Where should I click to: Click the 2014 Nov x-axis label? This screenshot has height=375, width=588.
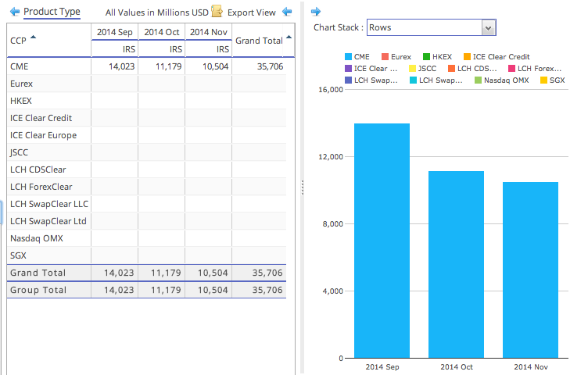531,366
